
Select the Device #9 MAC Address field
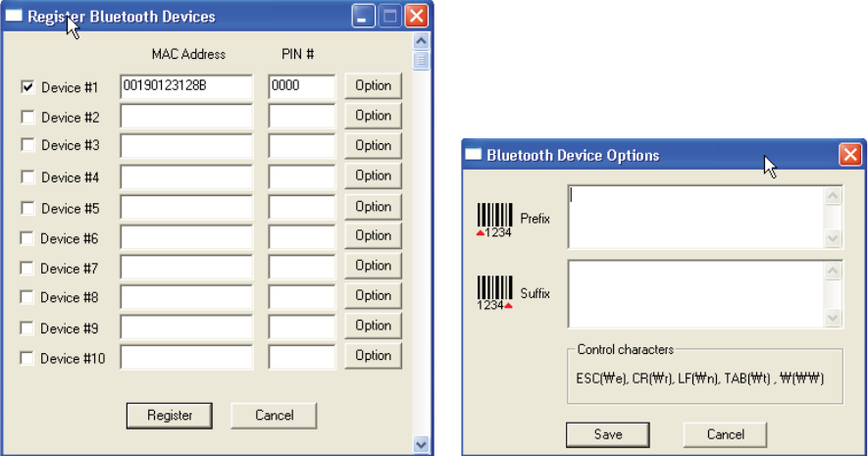pyautogui.click(x=186, y=327)
